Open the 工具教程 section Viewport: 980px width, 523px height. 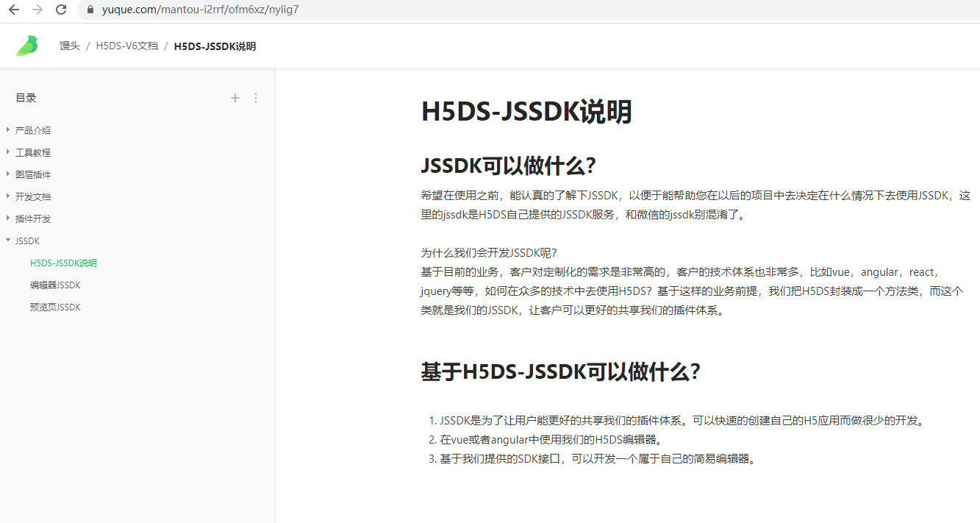tap(33, 152)
